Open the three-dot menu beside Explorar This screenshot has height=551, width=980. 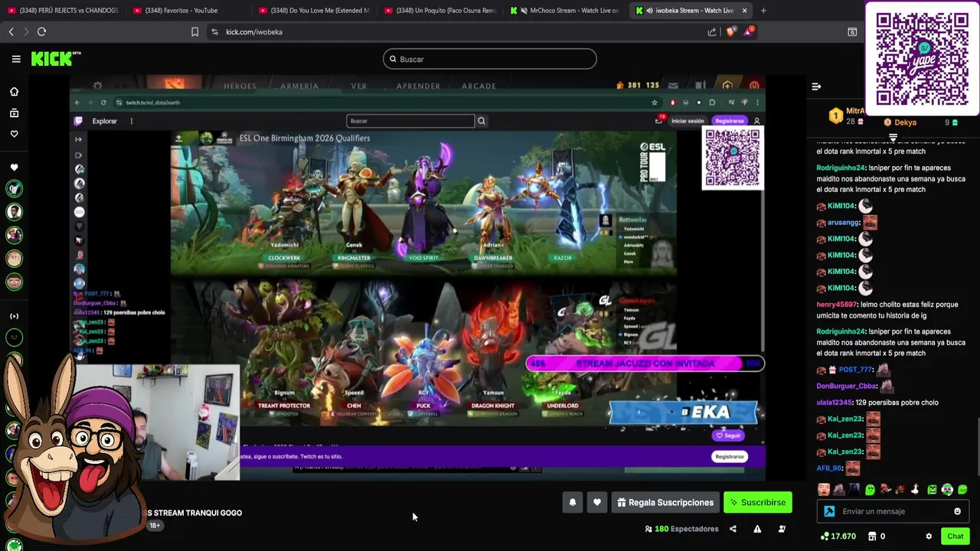pyautogui.click(x=131, y=121)
